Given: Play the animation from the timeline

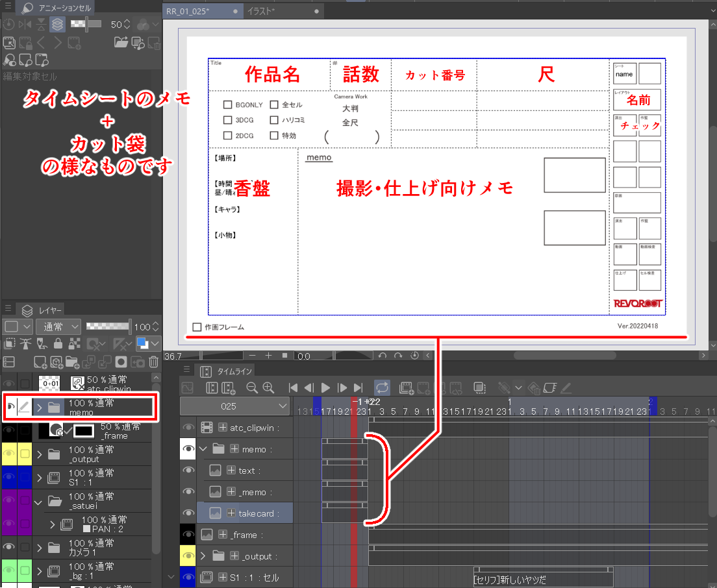Looking at the screenshot, I should tap(325, 387).
